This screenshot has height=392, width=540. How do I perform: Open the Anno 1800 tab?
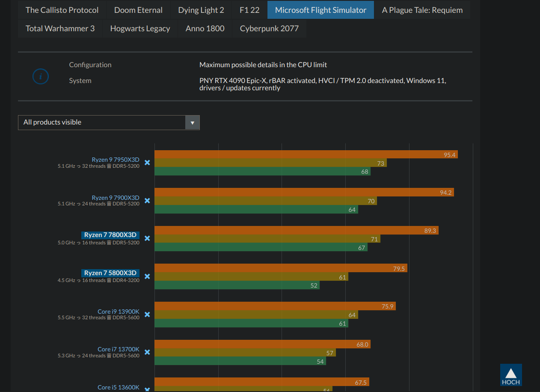205,28
